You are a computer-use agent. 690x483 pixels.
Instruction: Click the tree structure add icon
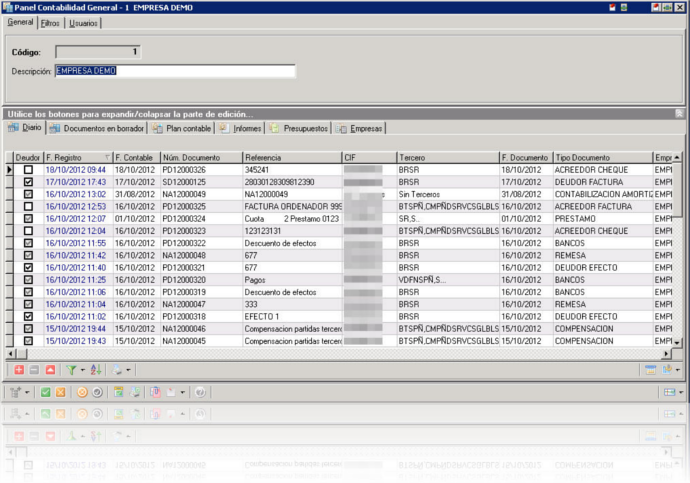click(15, 392)
